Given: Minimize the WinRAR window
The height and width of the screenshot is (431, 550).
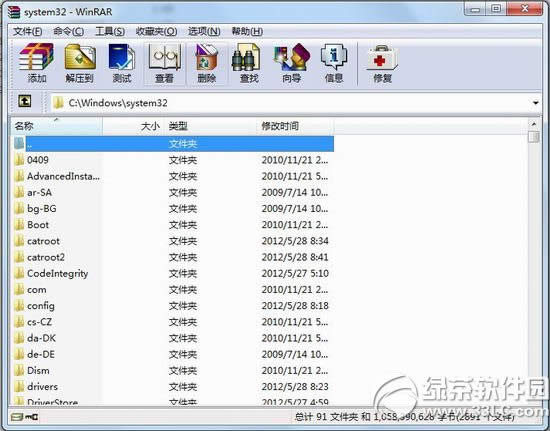Looking at the screenshot, I should pos(476,9).
